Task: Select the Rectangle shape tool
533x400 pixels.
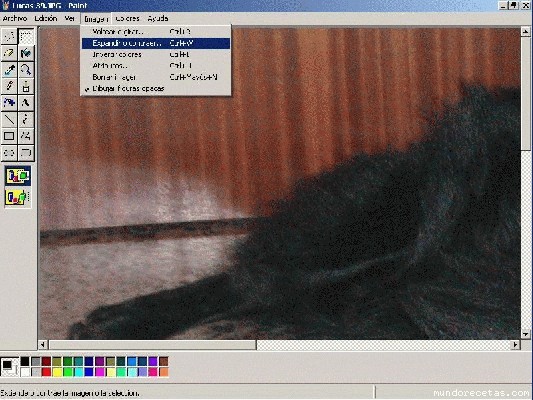Action: [9, 136]
